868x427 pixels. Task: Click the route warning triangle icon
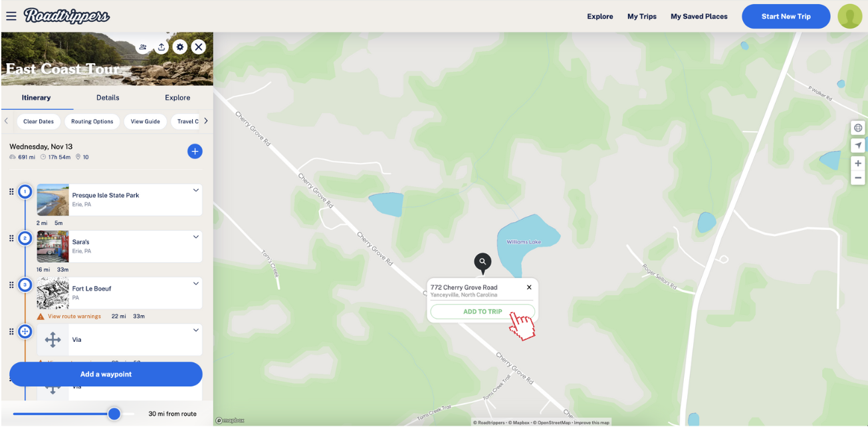click(41, 316)
